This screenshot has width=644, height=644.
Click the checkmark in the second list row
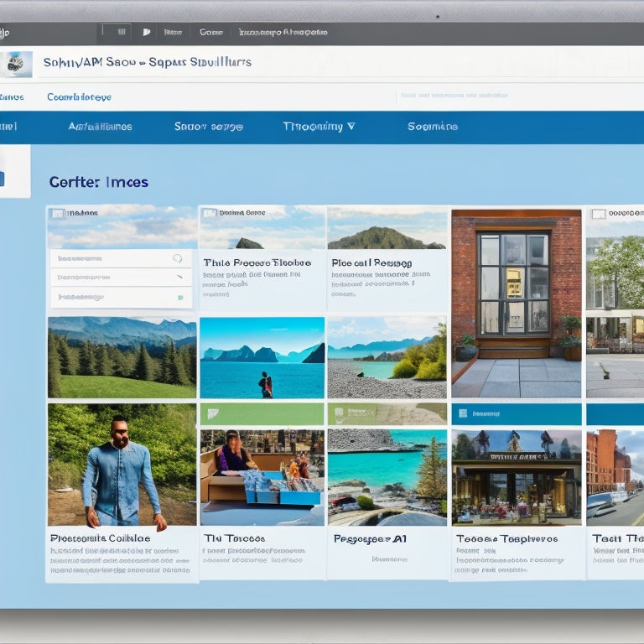point(179,278)
